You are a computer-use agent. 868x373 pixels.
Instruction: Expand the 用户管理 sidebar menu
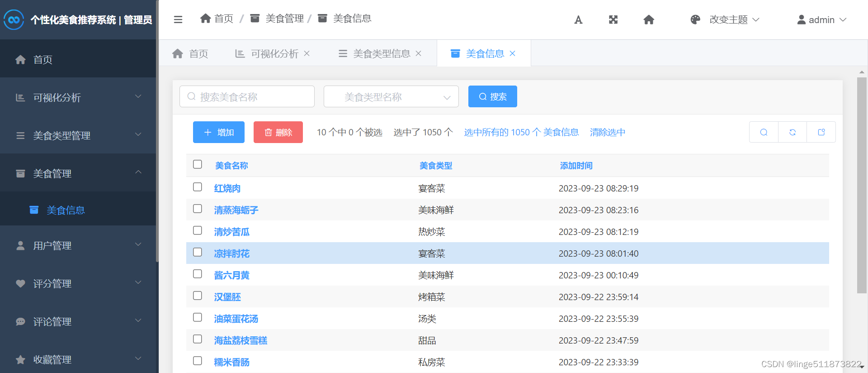pos(138,244)
